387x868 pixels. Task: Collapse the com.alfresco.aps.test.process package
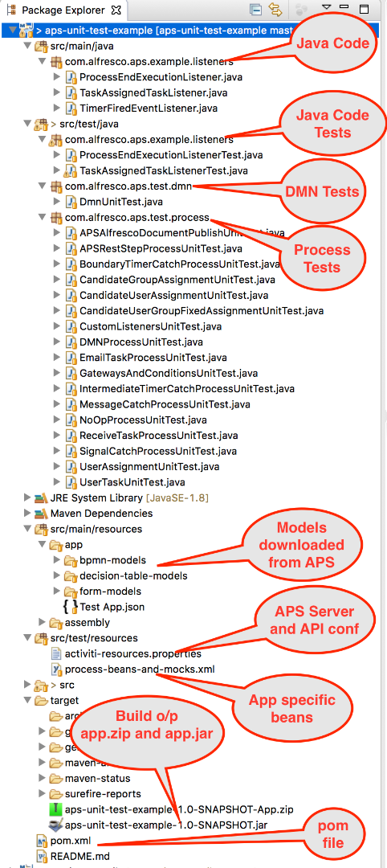tap(42, 218)
